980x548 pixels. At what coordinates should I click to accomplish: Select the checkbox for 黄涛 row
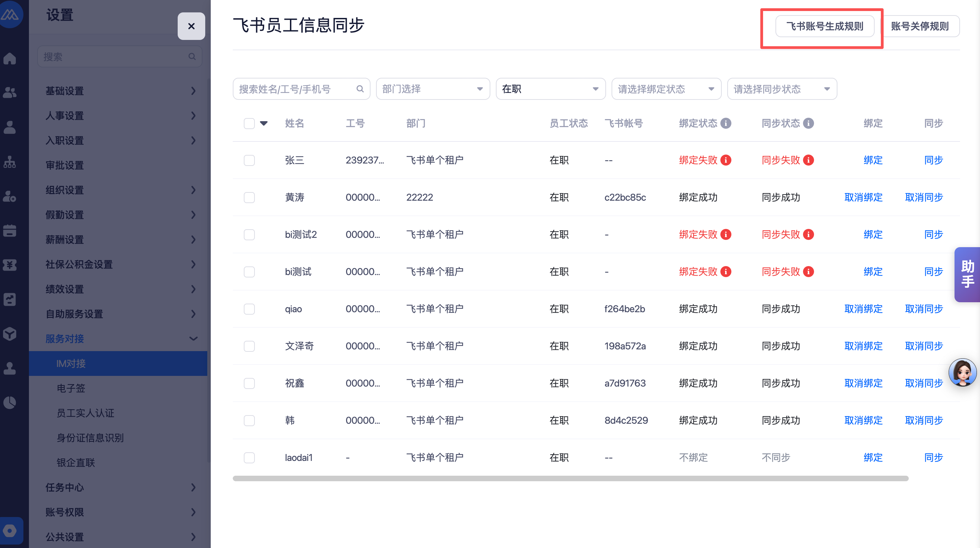pyautogui.click(x=249, y=197)
